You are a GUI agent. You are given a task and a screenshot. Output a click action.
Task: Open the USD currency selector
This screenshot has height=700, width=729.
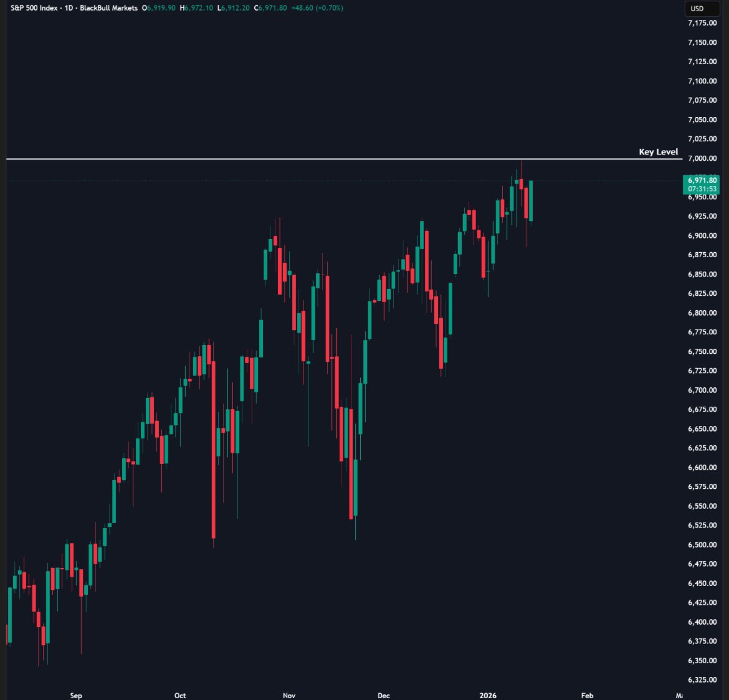[x=702, y=8]
